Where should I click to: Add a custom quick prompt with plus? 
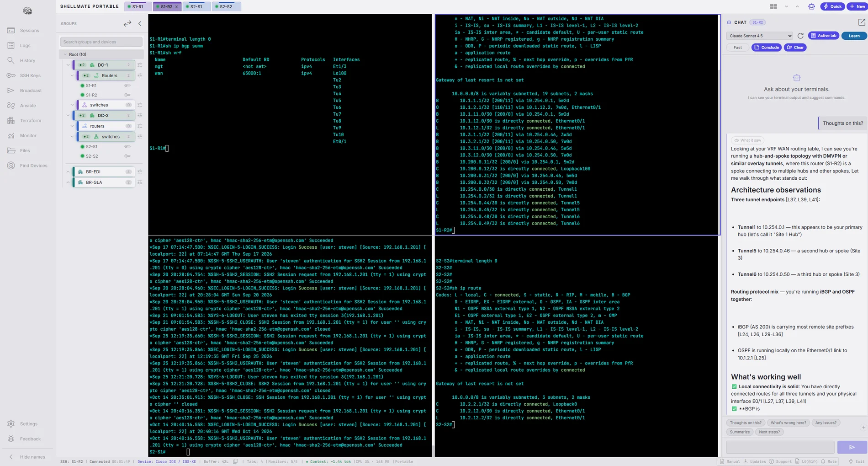(863, 427)
